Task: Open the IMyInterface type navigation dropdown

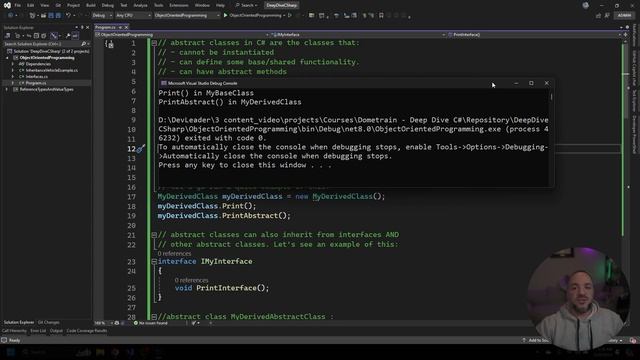Action: click(x=358, y=35)
